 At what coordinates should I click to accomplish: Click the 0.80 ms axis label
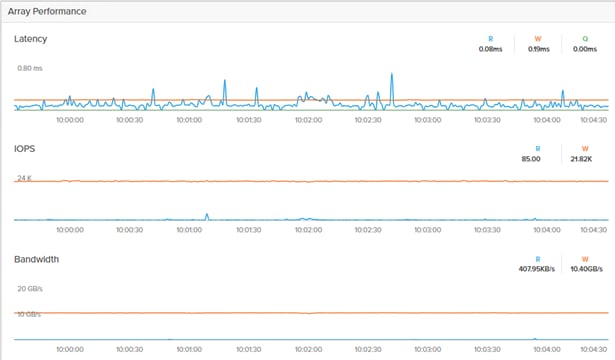pyautogui.click(x=30, y=68)
